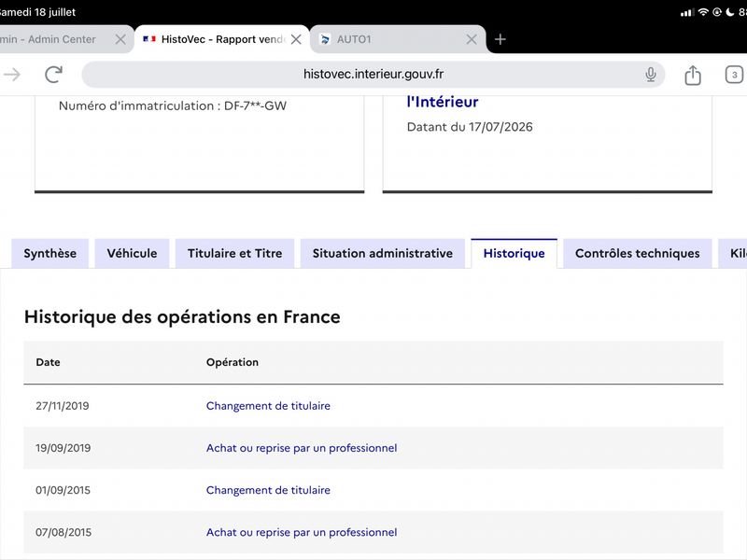Image resolution: width=747 pixels, height=560 pixels.
Task: Select the Titulaire et Titre tab
Action: coord(235,253)
